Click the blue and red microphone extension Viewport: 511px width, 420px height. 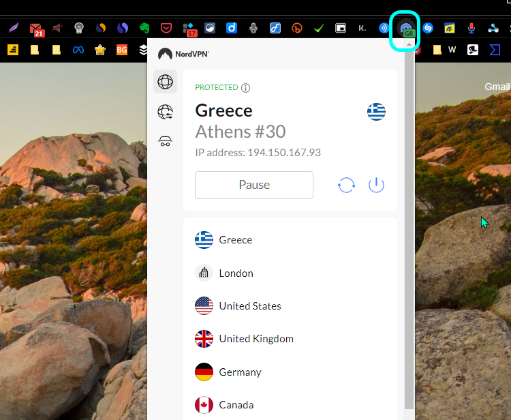[x=471, y=28]
